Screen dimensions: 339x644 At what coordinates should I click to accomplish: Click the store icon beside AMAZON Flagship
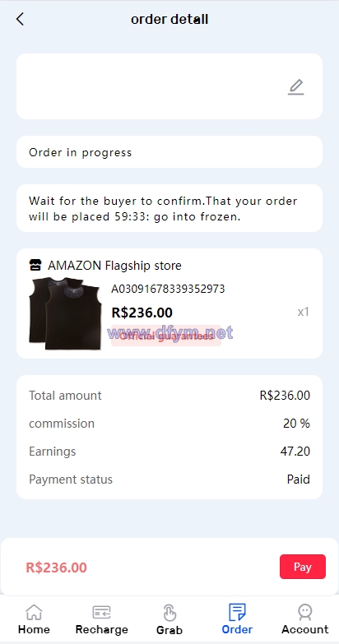[x=35, y=266]
